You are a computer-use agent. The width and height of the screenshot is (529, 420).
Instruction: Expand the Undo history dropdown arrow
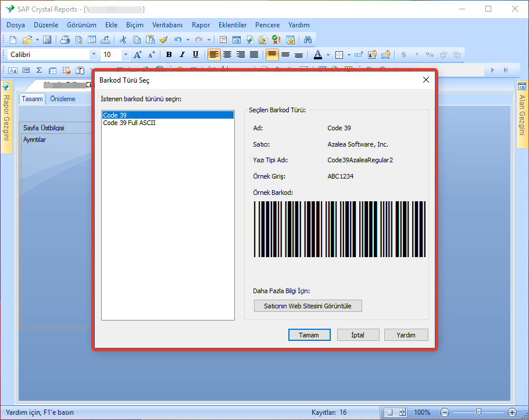click(x=188, y=40)
